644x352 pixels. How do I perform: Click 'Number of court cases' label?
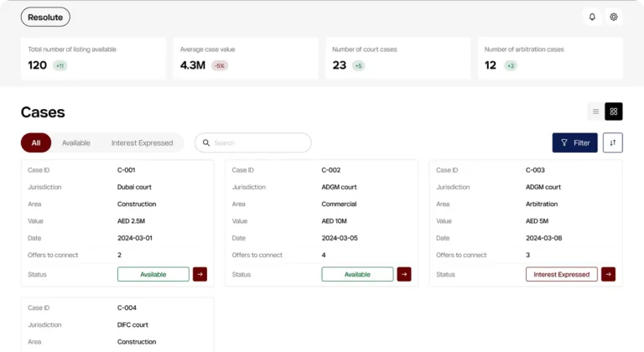(x=364, y=49)
